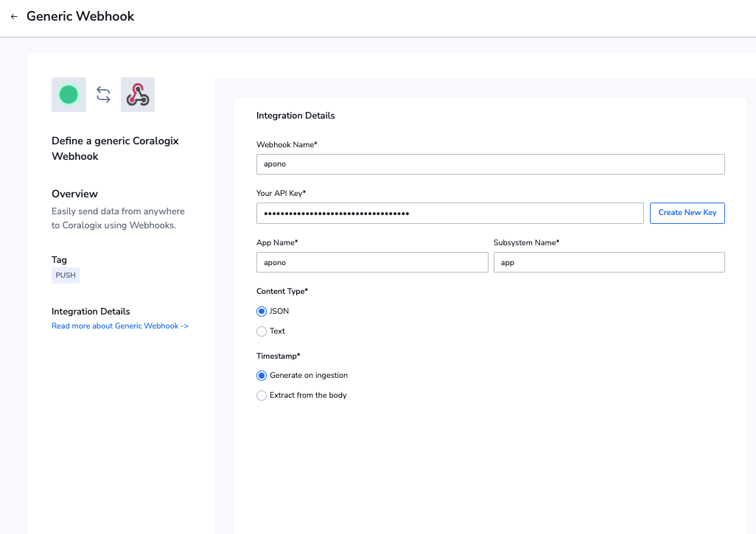
Task: Click the App Name input field
Action: [372, 262]
